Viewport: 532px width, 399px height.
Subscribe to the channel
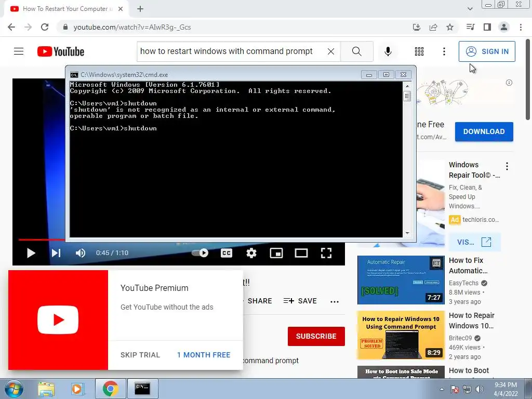(316, 336)
